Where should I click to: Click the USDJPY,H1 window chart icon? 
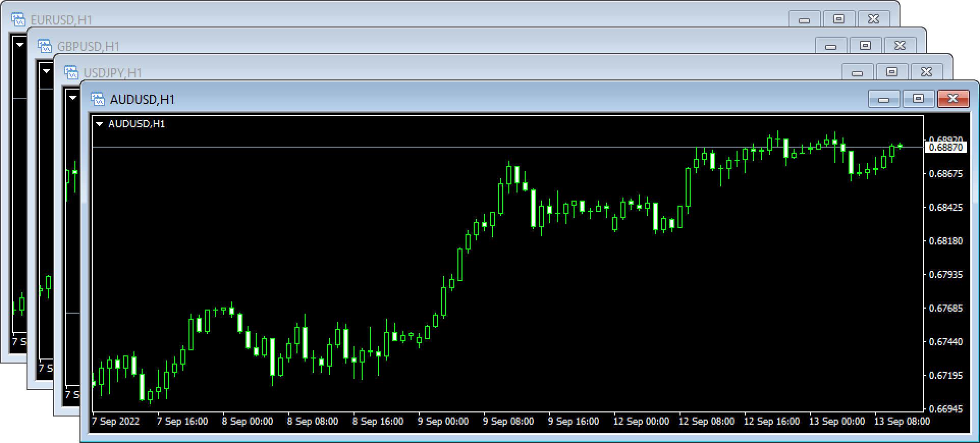pos(71,72)
